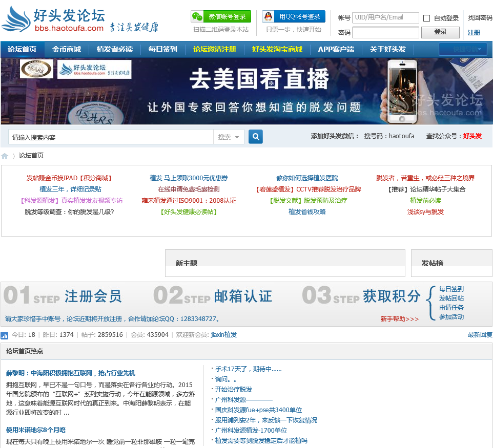Open 植发省钱攻略 link

pyautogui.click(x=307, y=212)
